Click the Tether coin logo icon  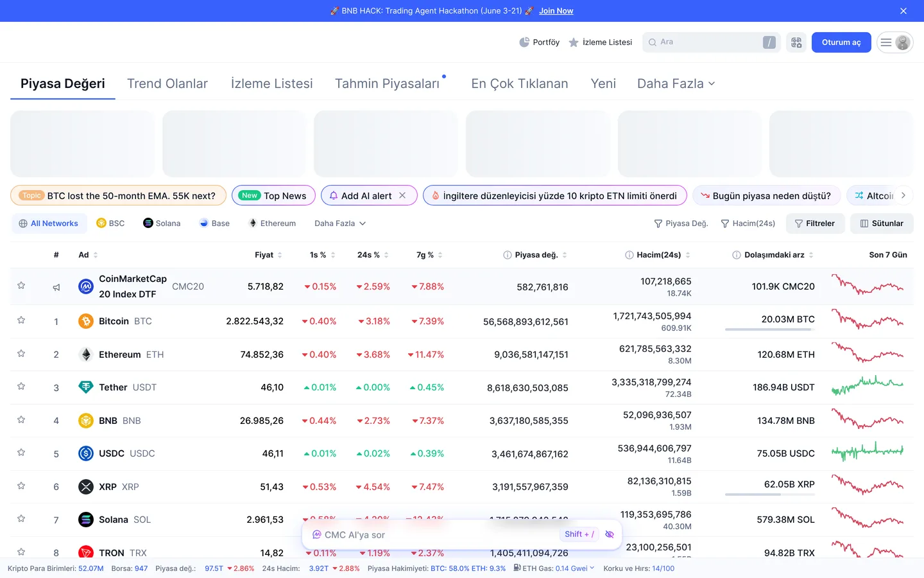[86, 387]
